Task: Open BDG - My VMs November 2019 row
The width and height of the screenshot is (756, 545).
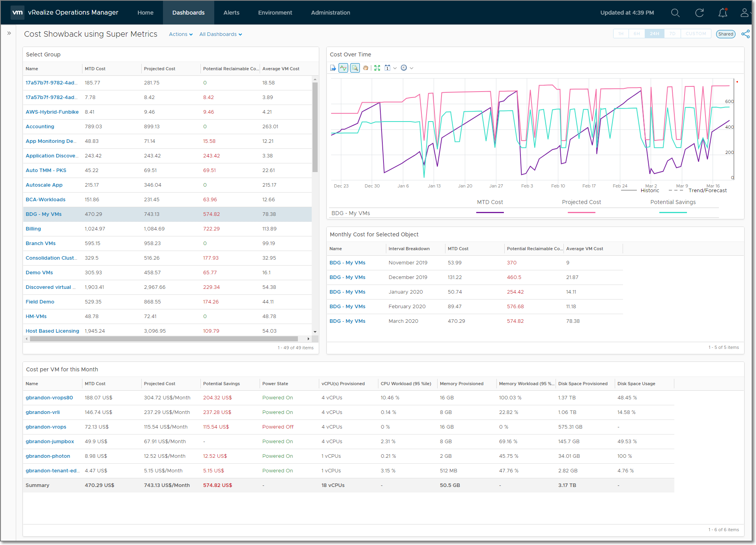Action: click(475, 263)
